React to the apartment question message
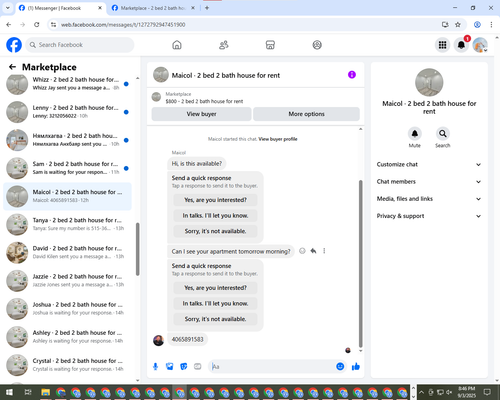This screenshot has height=400, width=500. tap(302, 251)
